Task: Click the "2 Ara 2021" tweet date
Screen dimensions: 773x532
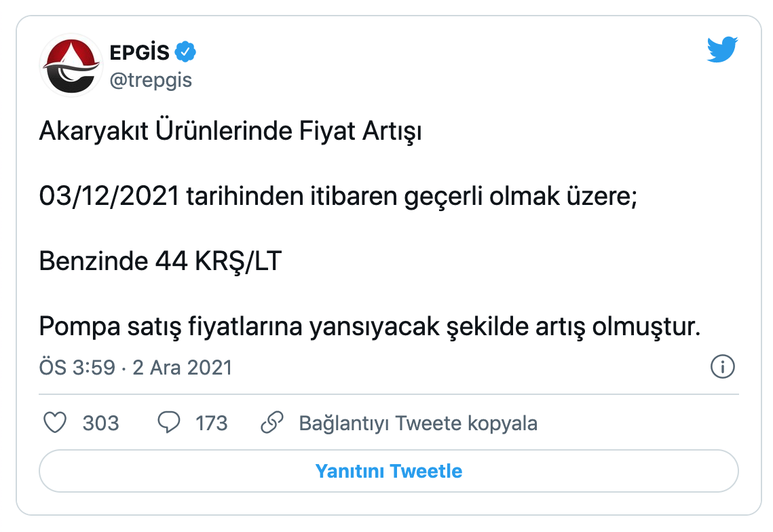Action: point(181,368)
